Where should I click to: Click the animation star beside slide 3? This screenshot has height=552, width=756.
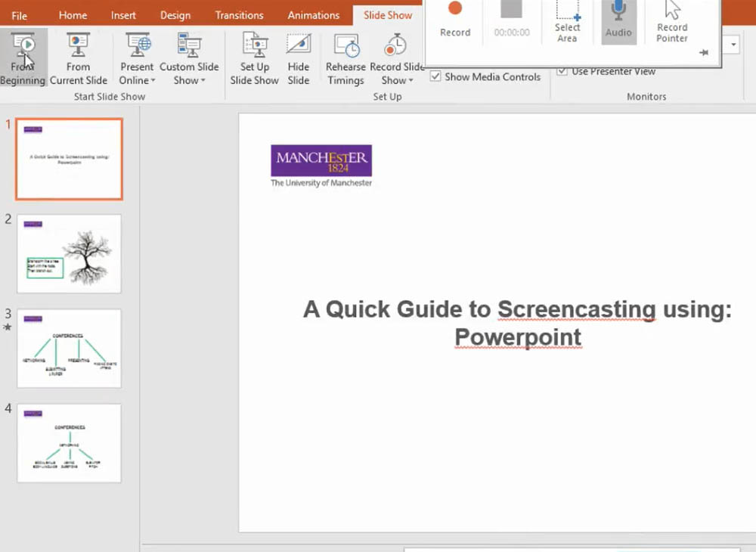(x=8, y=327)
